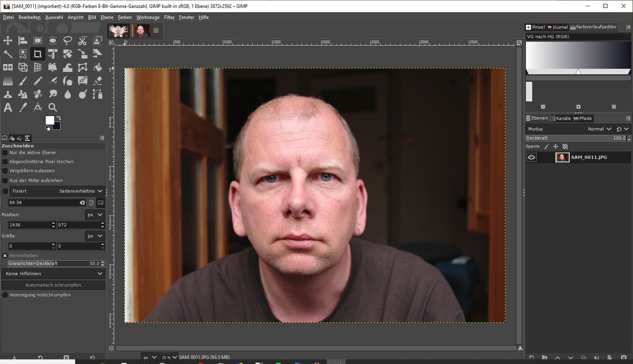The image size is (633, 364).
Task: Open the Ebenen dock tab configuration menu
Action: pos(628,118)
